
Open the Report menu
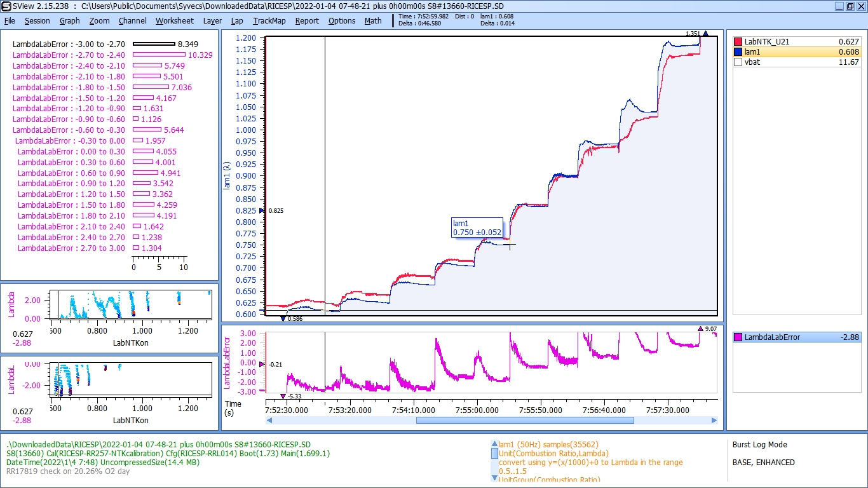point(307,20)
